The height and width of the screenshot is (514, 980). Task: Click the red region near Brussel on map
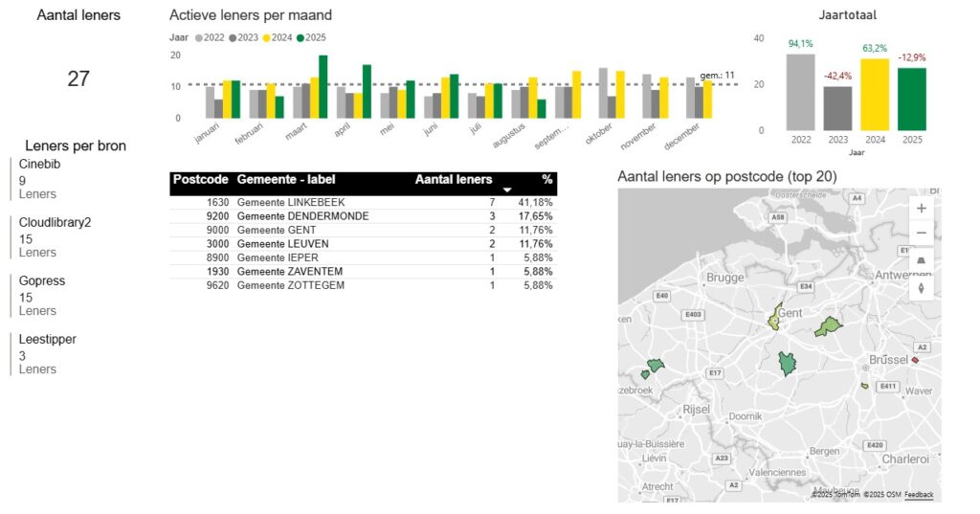coord(915,359)
